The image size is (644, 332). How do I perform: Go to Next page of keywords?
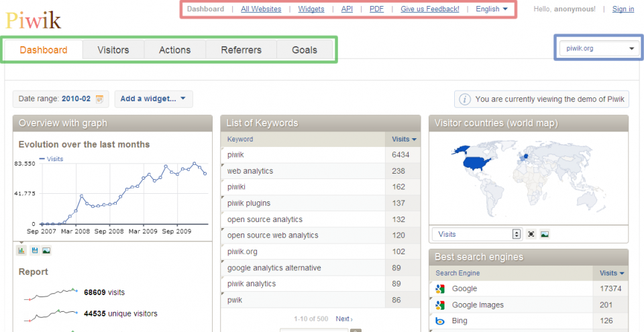click(344, 319)
